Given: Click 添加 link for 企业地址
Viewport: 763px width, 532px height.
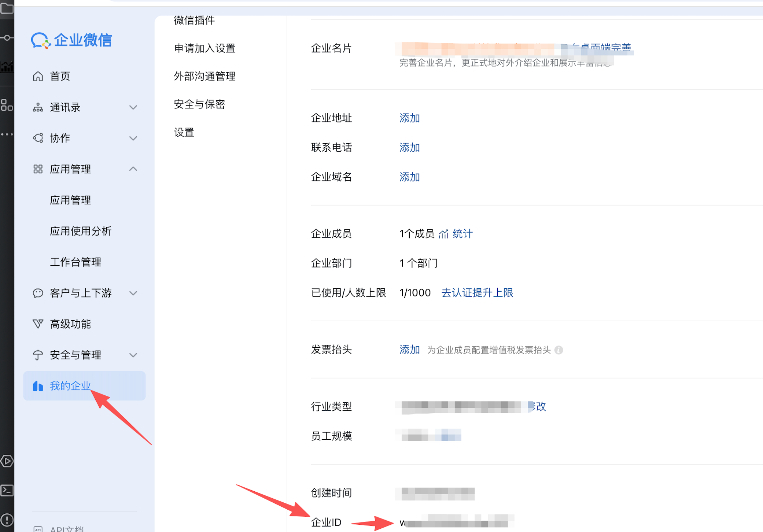Looking at the screenshot, I should tap(409, 118).
